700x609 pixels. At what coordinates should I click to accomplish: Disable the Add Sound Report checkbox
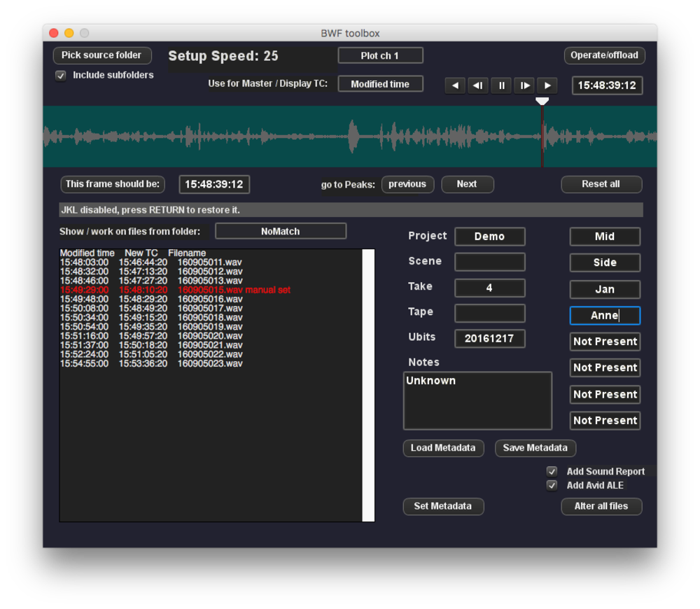pyautogui.click(x=552, y=472)
